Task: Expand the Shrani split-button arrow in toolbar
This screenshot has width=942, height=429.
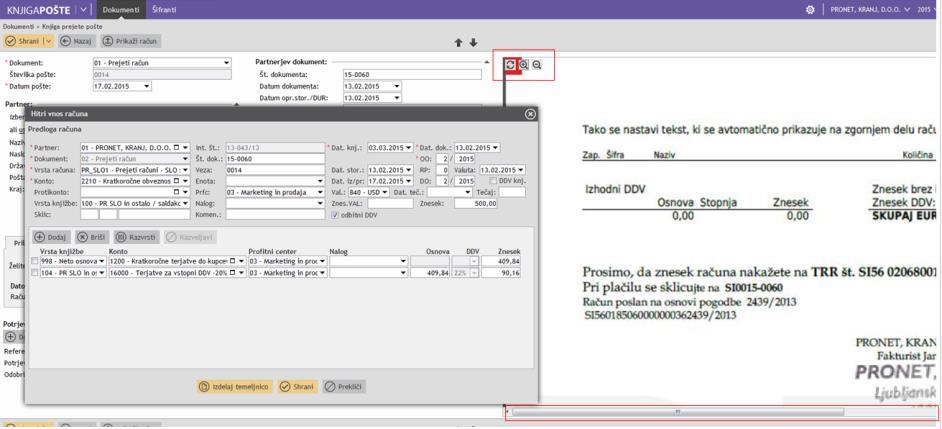Action: click(x=48, y=41)
